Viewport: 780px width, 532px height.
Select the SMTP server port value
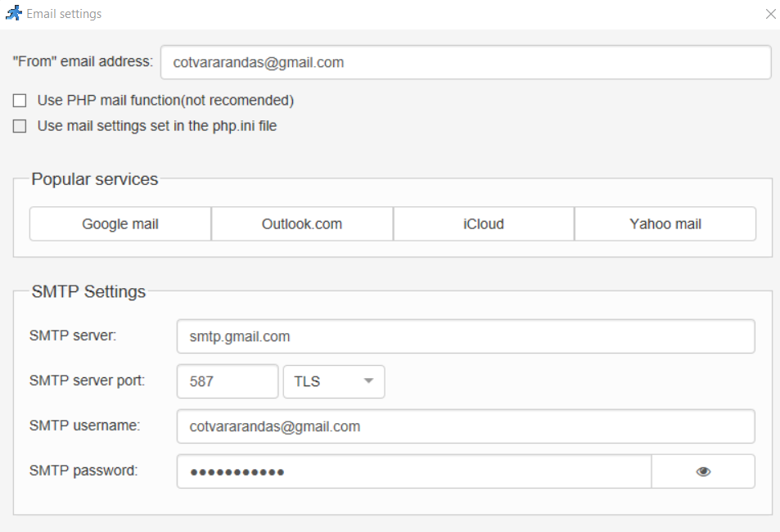click(227, 381)
